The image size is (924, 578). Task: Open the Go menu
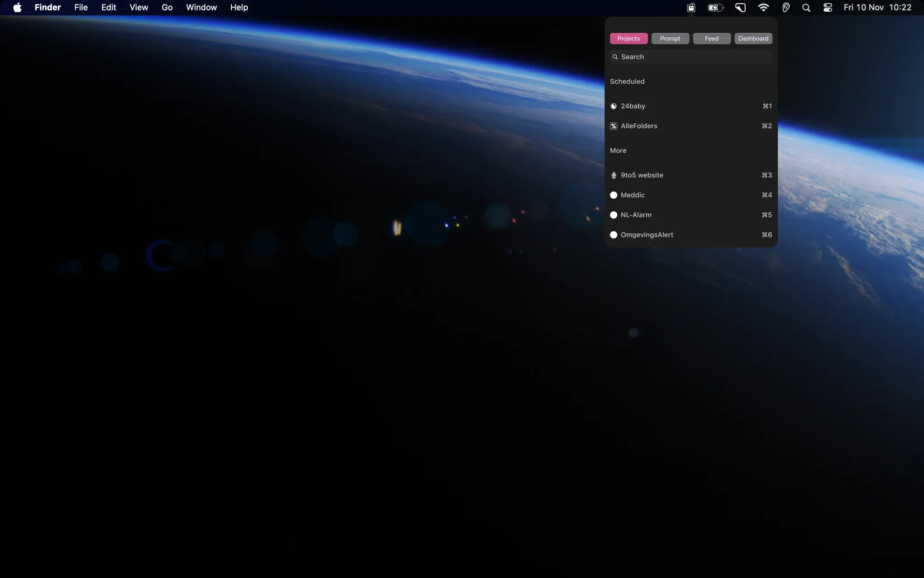click(167, 7)
